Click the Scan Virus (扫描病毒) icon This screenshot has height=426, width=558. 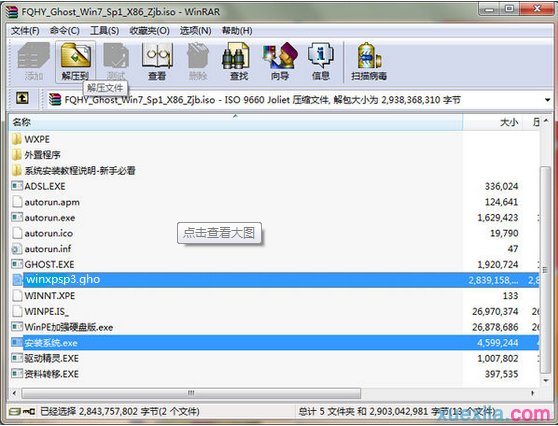click(369, 56)
